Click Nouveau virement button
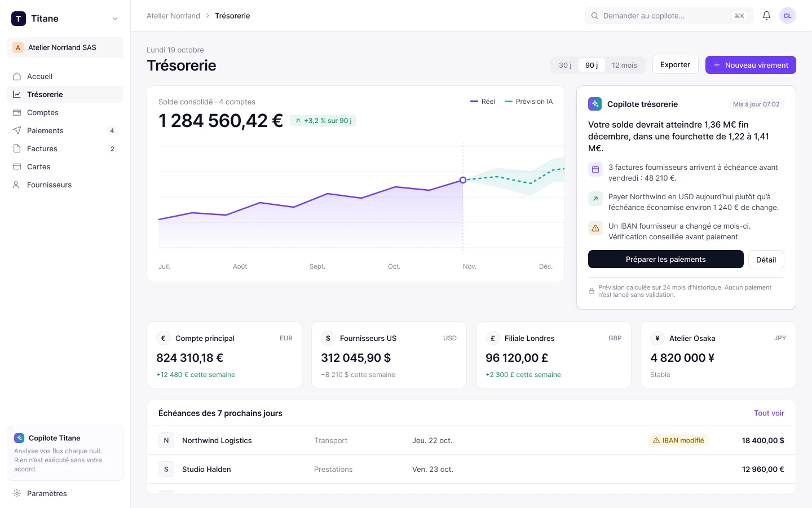This screenshot has height=508, width=812. pyautogui.click(x=751, y=65)
